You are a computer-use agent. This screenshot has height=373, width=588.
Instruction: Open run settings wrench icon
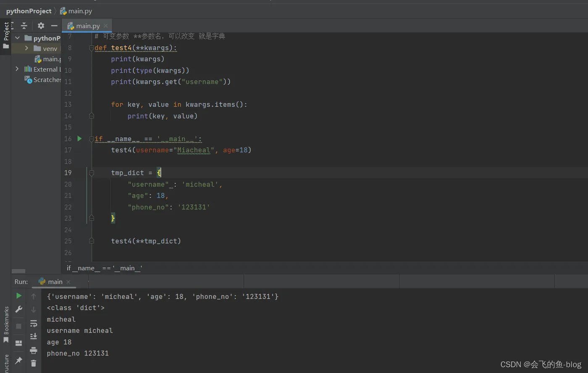coord(18,310)
